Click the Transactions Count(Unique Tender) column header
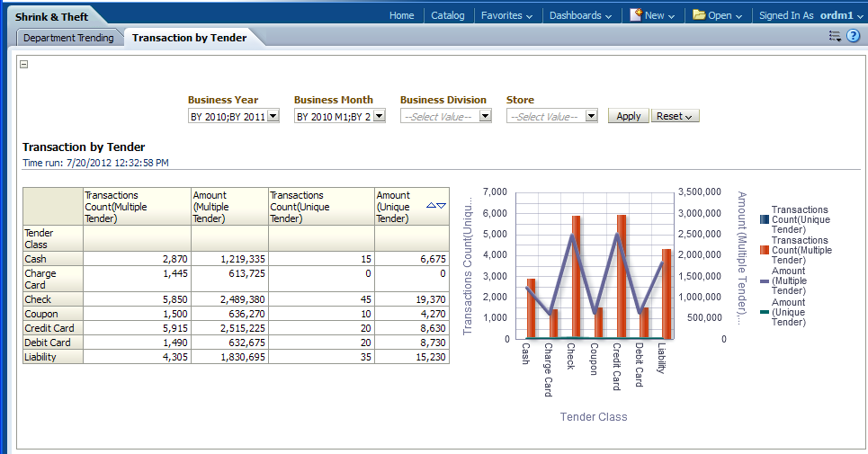The width and height of the screenshot is (868, 454). [321, 207]
